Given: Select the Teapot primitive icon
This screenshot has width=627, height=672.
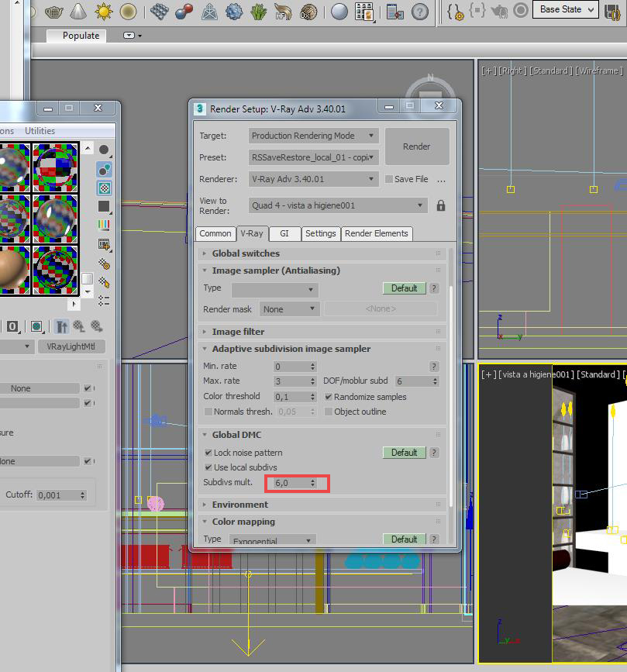Looking at the screenshot, I should coord(54,12).
